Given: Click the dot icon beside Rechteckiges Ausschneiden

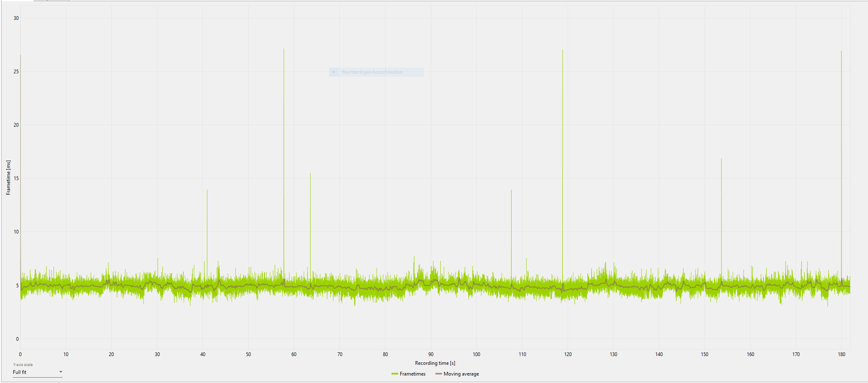Looking at the screenshot, I should (334, 72).
